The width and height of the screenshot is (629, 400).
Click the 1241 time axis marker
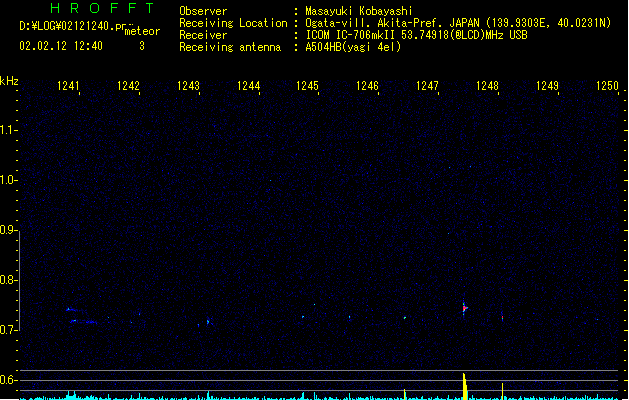click(x=68, y=86)
